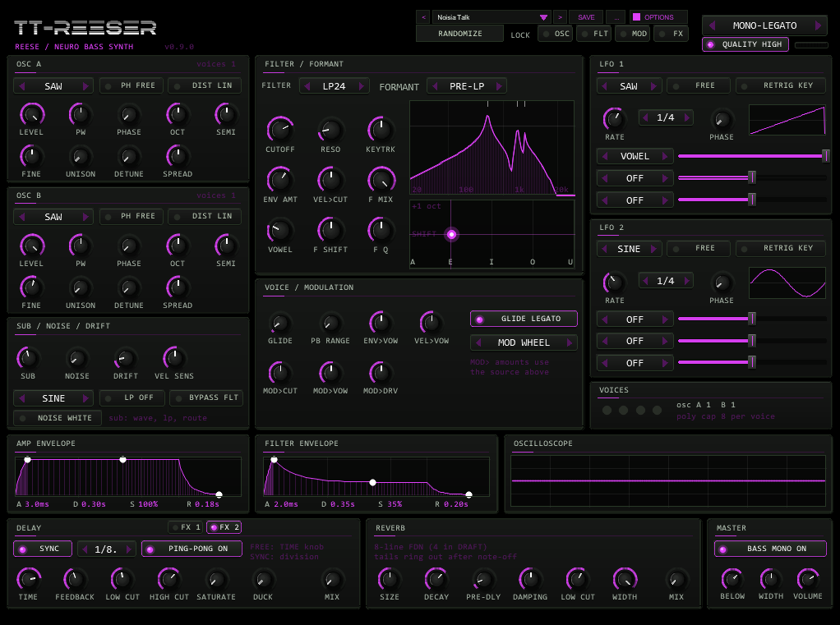Toggle BYPASS FLT for sub

tap(206, 398)
